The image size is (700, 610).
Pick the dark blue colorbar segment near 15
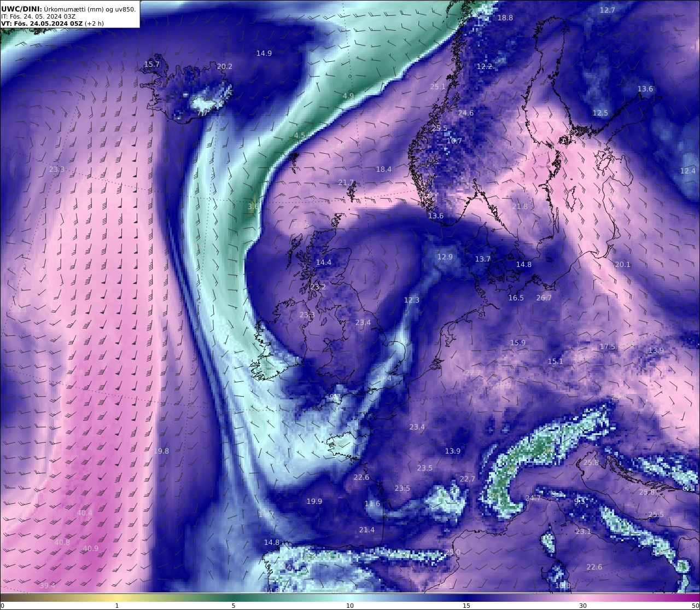pyautogui.click(x=466, y=597)
